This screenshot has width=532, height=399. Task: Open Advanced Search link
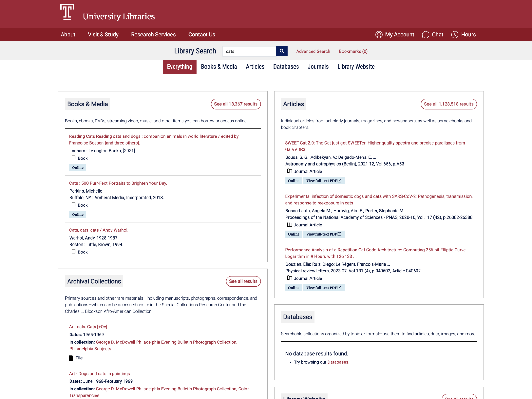(x=313, y=51)
